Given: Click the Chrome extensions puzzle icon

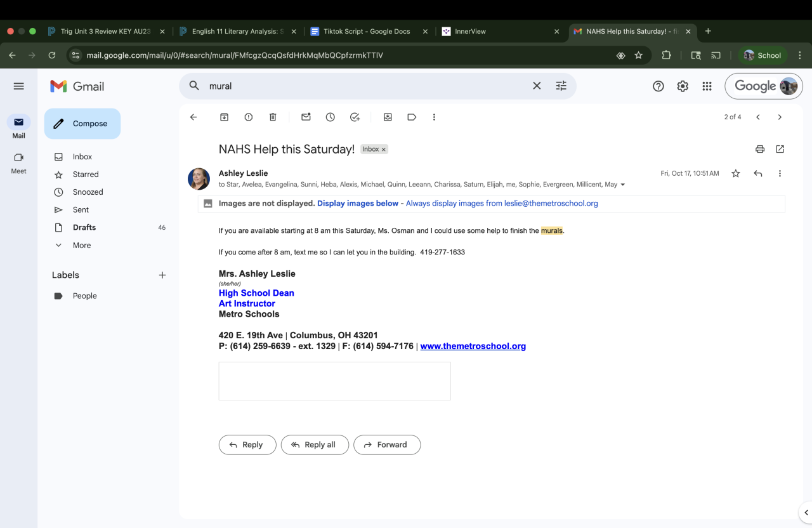Looking at the screenshot, I should pos(666,55).
